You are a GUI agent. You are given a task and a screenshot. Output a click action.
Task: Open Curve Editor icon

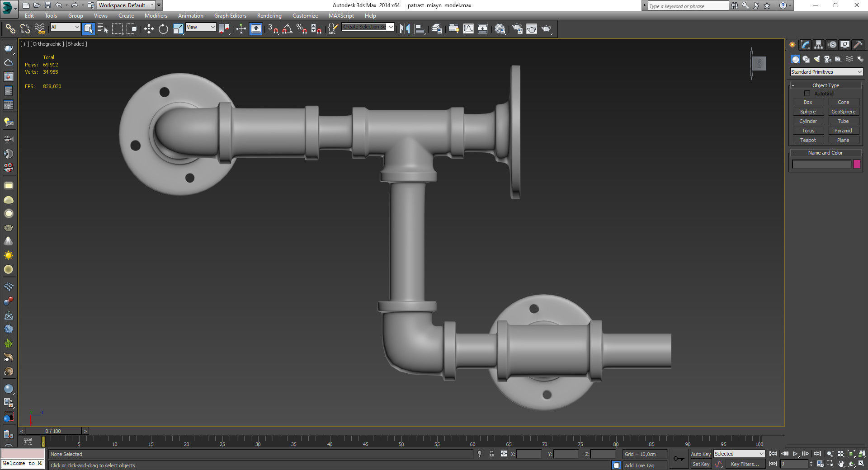tap(468, 29)
